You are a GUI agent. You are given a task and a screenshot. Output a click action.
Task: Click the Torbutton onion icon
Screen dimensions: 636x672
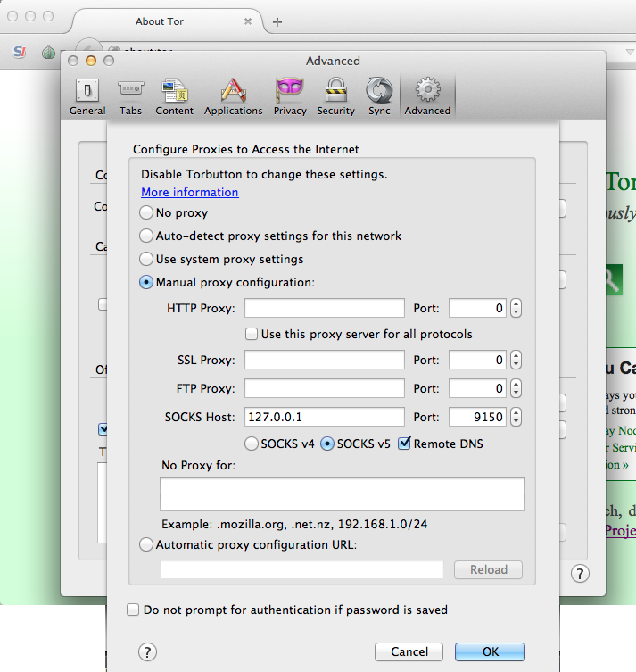48,53
